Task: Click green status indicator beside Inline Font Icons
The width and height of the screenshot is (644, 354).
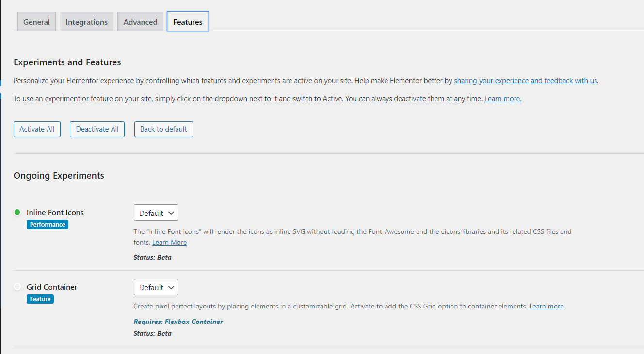Action: pos(17,212)
